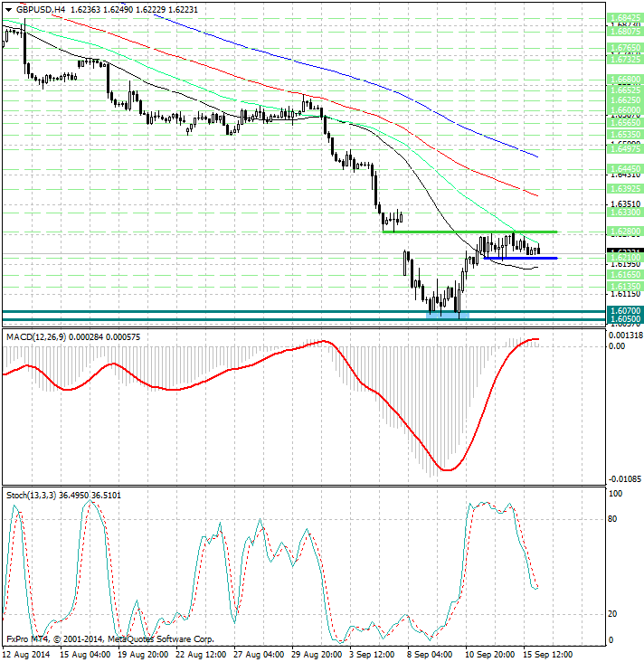Click the 1.68425 price level label

(625, 18)
